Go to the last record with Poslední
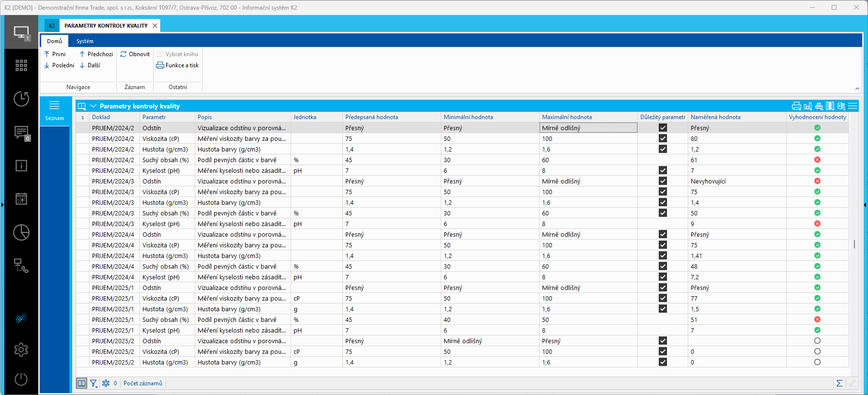The image size is (868, 395). point(59,65)
